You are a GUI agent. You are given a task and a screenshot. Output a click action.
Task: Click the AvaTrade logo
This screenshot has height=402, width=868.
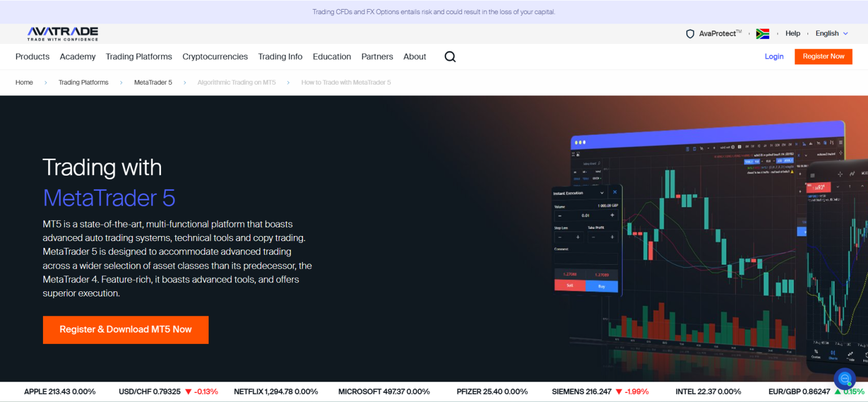pos(63,33)
